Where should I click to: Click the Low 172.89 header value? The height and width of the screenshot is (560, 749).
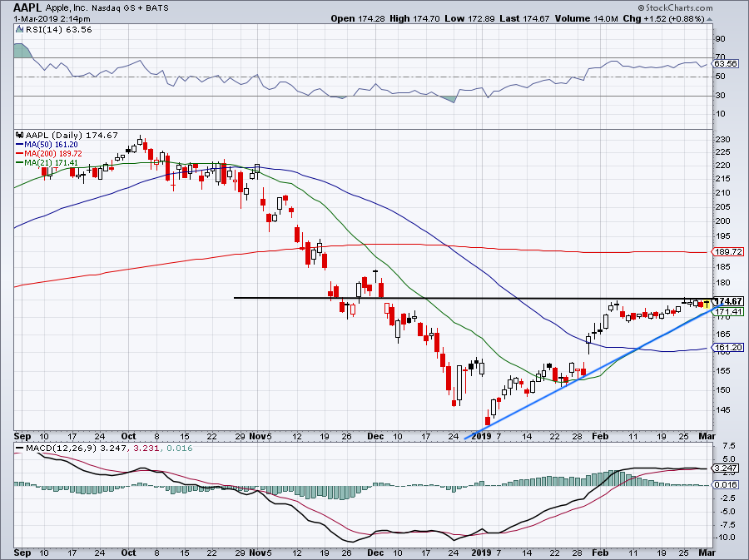(468, 18)
